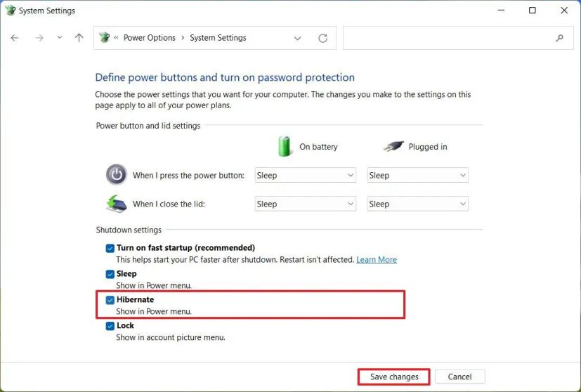The height and width of the screenshot is (392, 581).
Task: Go back using the back arrow
Action: click(x=15, y=38)
